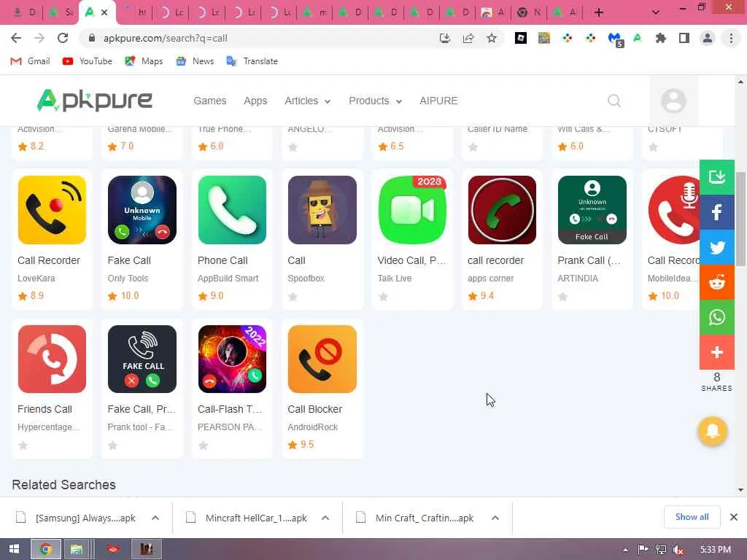Reload the current browser page
The image size is (747, 560).
63,38
